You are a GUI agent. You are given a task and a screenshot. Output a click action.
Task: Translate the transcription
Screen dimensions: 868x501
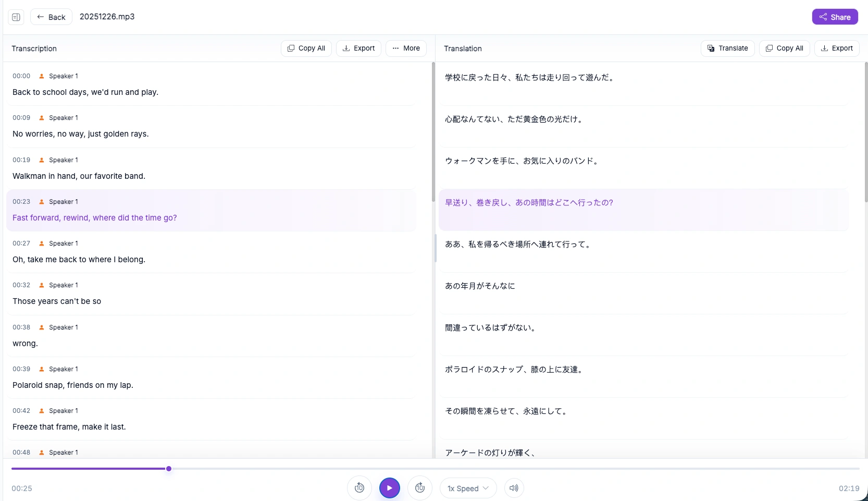click(x=727, y=48)
